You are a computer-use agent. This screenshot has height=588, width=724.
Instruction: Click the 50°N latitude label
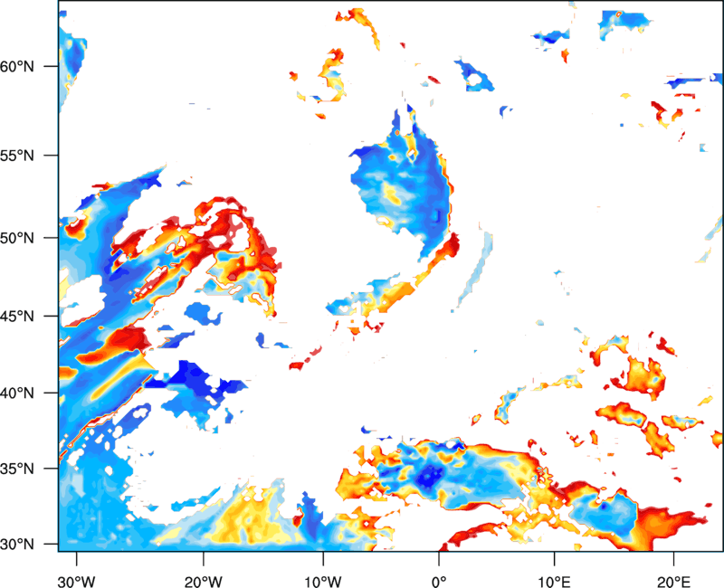17,238
